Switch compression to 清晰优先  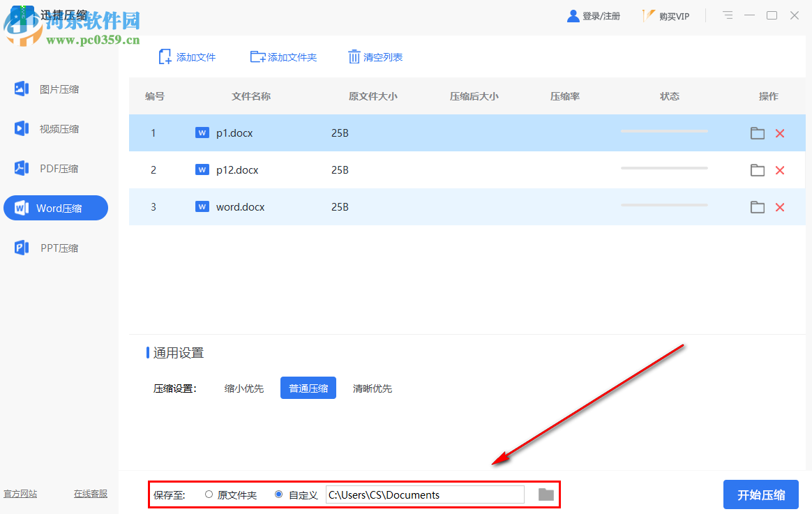(x=372, y=388)
